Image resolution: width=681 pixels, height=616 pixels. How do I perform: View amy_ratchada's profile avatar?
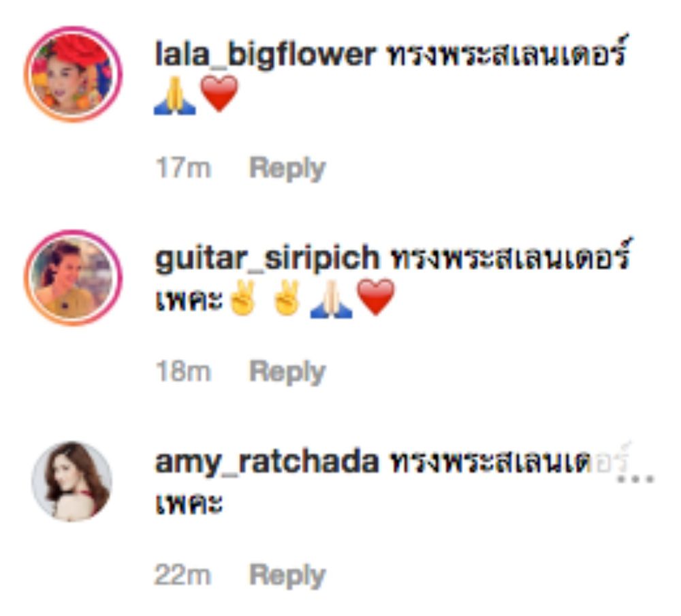tap(72, 482)
